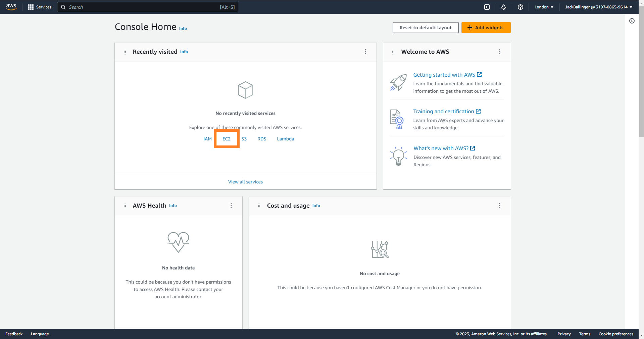Open Recently visited widget options menu
Screen dimensions: 644x339
point(365,52)
